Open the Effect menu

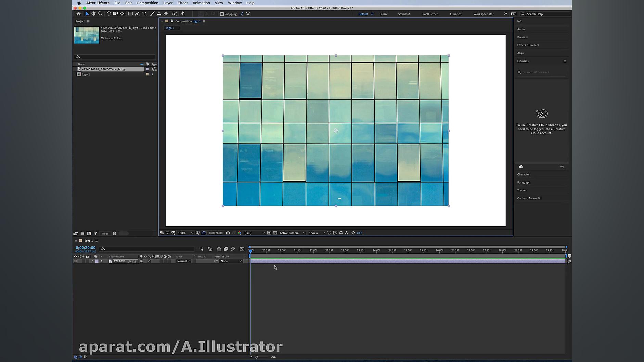click(183, 3)
